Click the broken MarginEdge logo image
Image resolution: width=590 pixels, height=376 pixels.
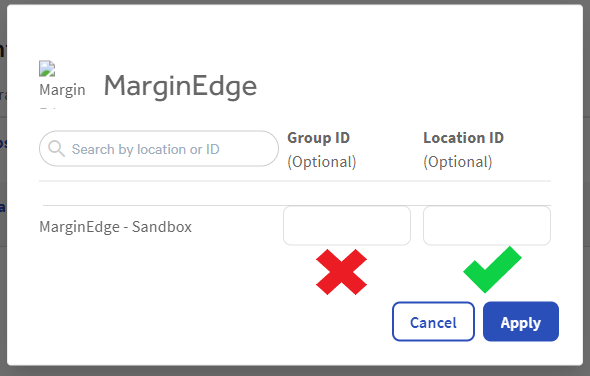[47, 69]
